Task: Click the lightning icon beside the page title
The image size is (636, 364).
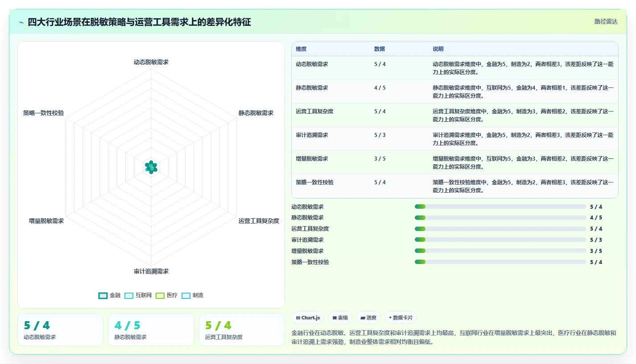Action: [21, 22]
